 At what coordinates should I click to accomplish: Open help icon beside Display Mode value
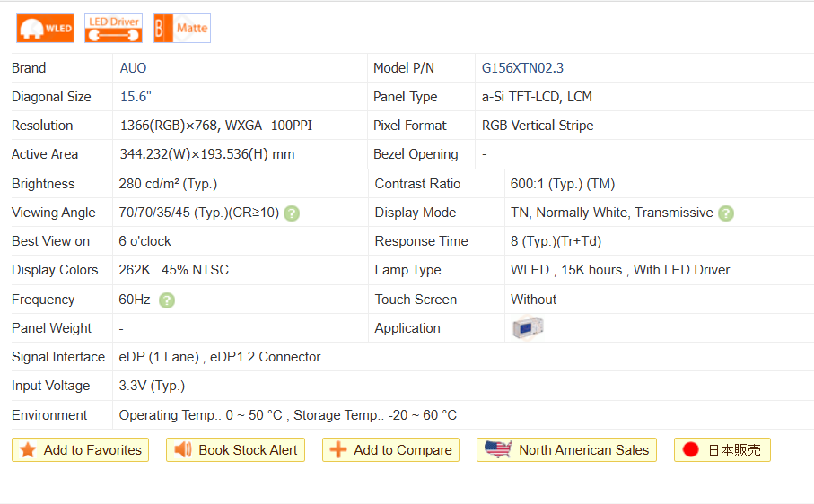pos(726,213)
